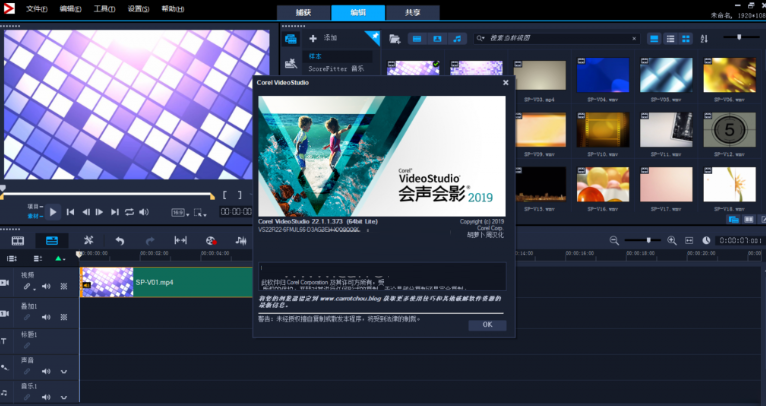The height and width of the screenshot is (406, 766).
Task: Click the redo arrow in timeline toolbar
Action: 150,240
